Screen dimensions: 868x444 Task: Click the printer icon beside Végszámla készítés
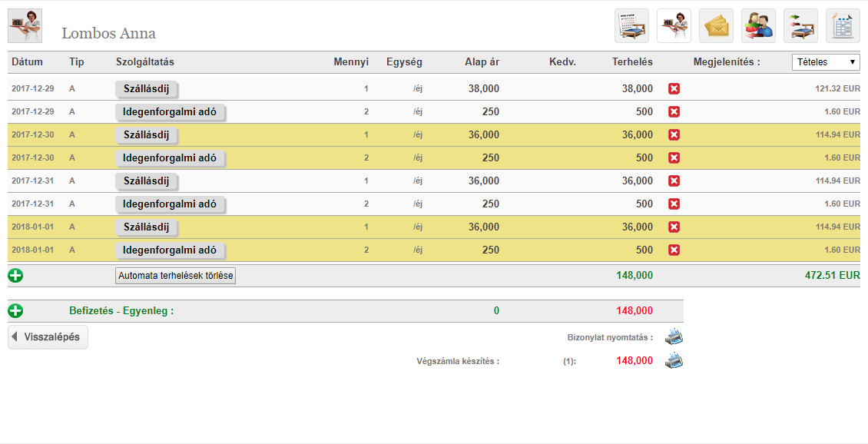674,360
